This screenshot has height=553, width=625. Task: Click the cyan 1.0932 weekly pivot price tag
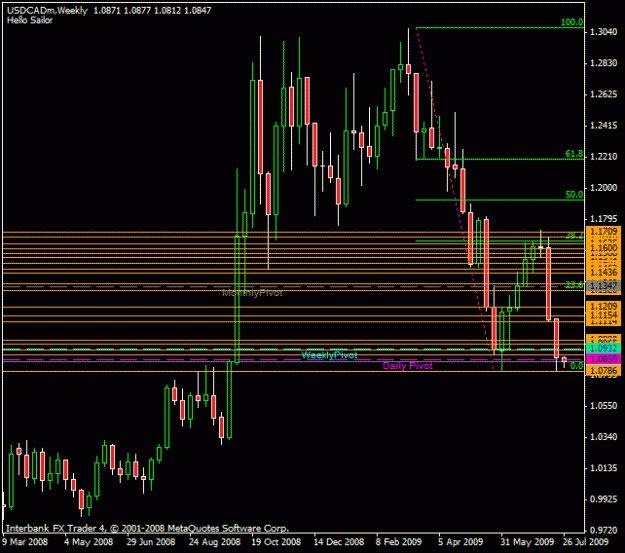pos(603,348)
